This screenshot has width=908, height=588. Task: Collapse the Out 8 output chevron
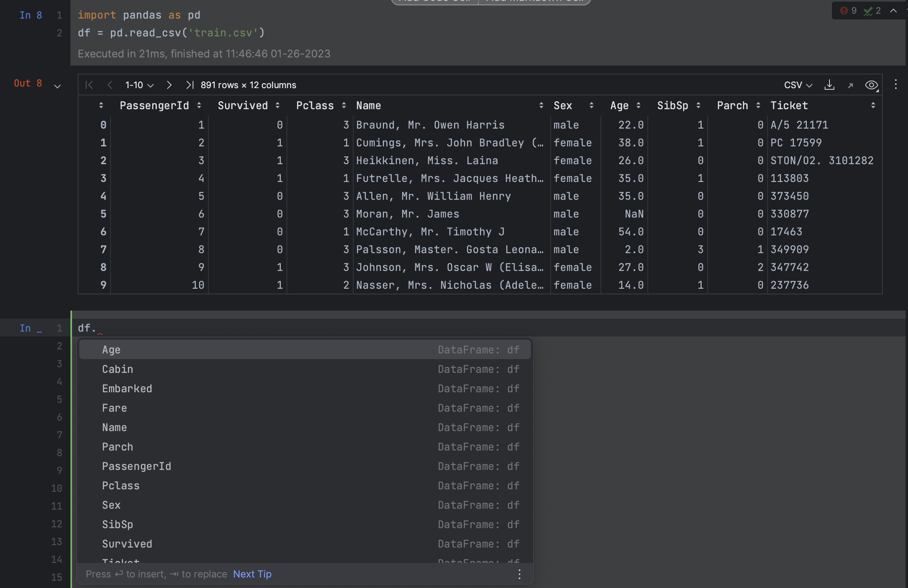click(57, 86)
